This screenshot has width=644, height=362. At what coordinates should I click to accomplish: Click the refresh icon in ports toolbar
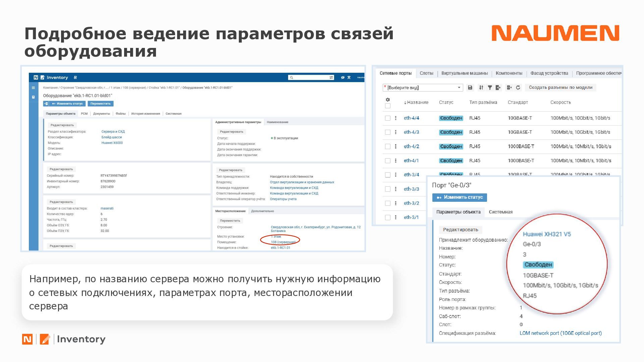pos(518,87)
